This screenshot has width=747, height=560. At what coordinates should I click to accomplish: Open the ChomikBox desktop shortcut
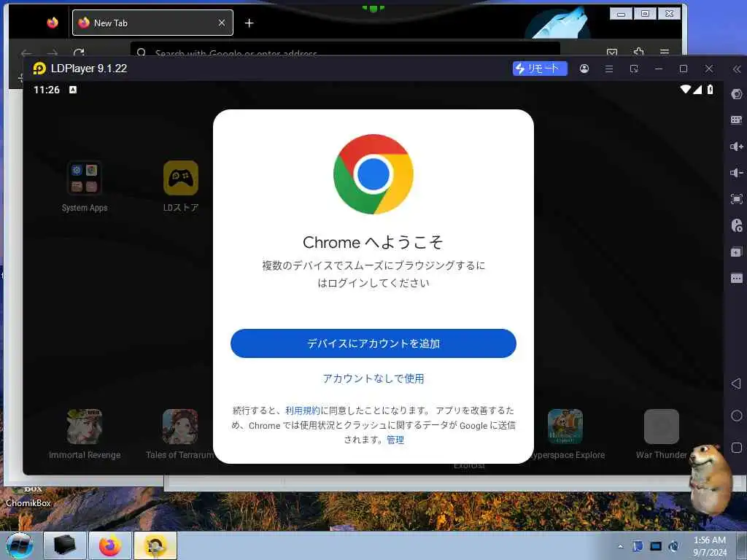[x=28, y=496]
